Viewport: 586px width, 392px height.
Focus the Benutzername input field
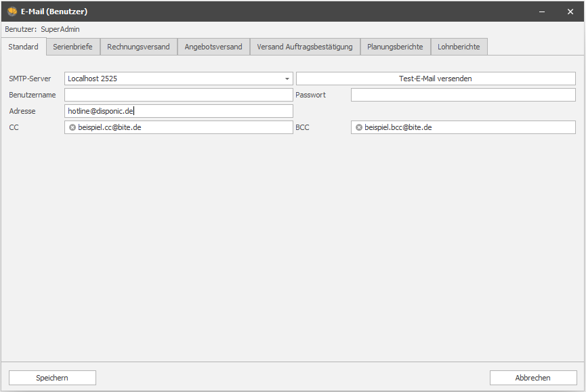coord(178,95)
